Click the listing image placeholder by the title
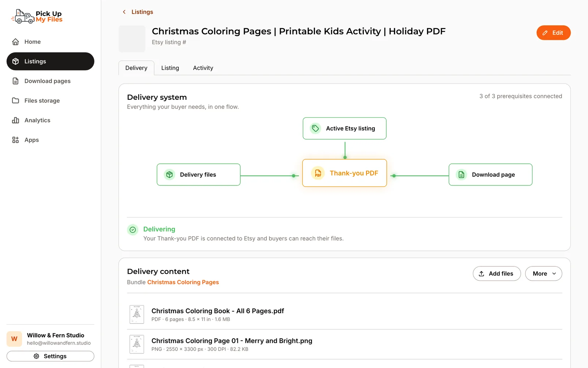This screenshot has height=368, width=588. [x=132, y=39]
